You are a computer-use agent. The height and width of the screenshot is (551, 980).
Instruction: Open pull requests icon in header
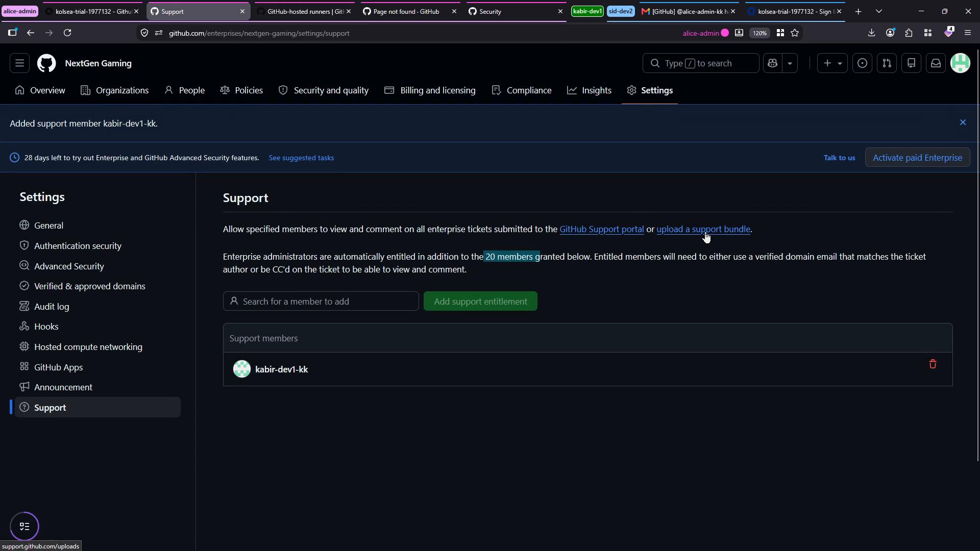coord(887,63)
